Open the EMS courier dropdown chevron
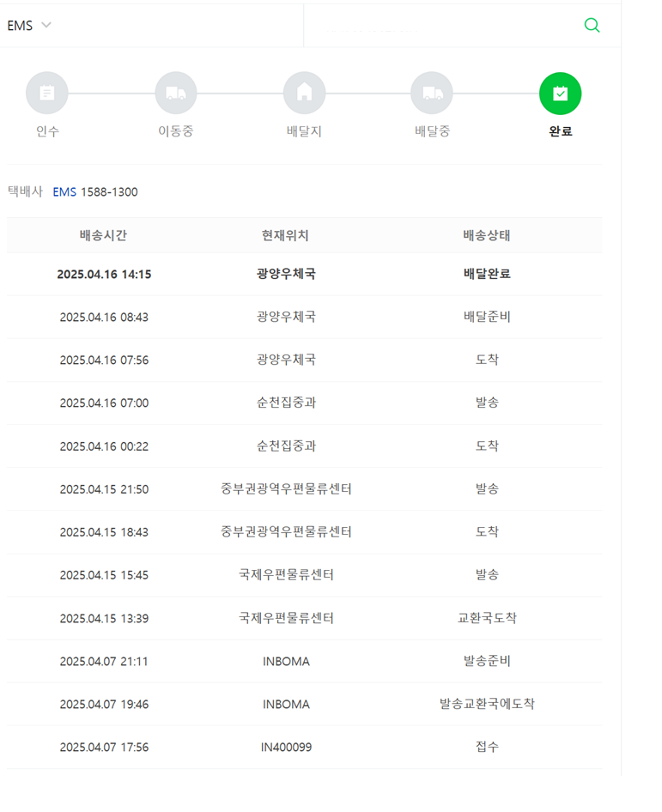662x812 pixels. pos(46,25)
